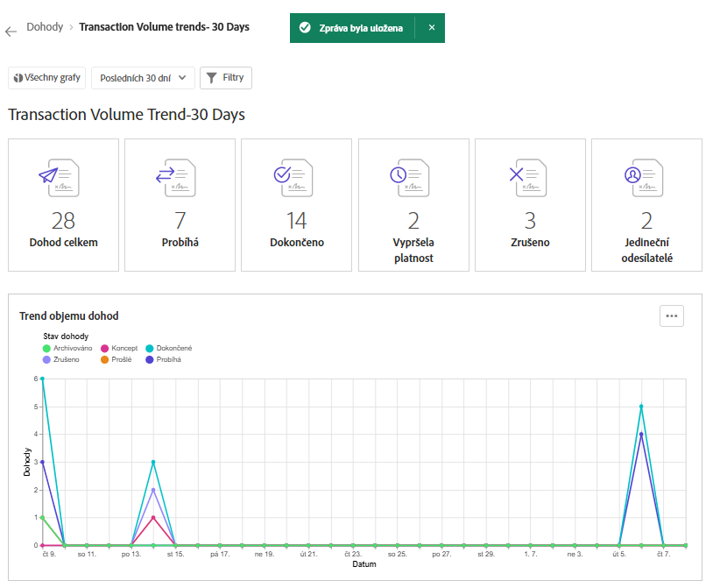Click the clock icon on Vypršela platnost card
The width and height of the screenshot is (727, 588).
(409, 178)
